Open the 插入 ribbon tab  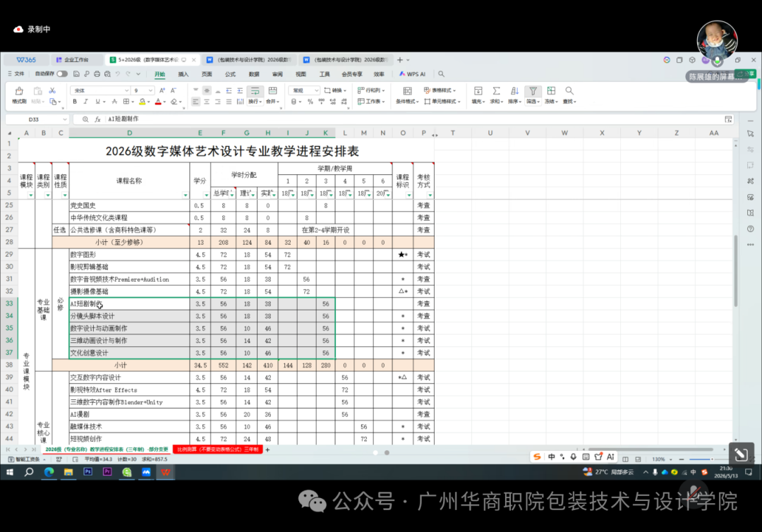(183, 74)
